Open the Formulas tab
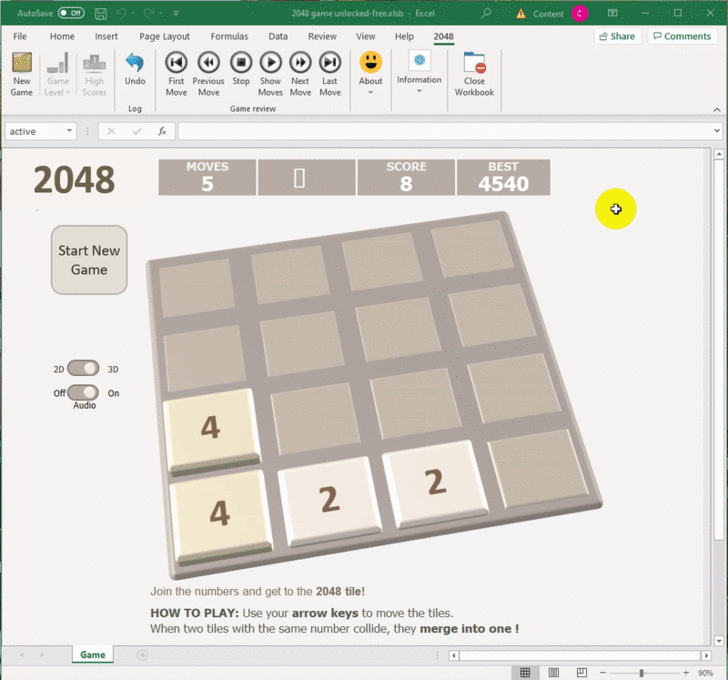 point(229,36)
